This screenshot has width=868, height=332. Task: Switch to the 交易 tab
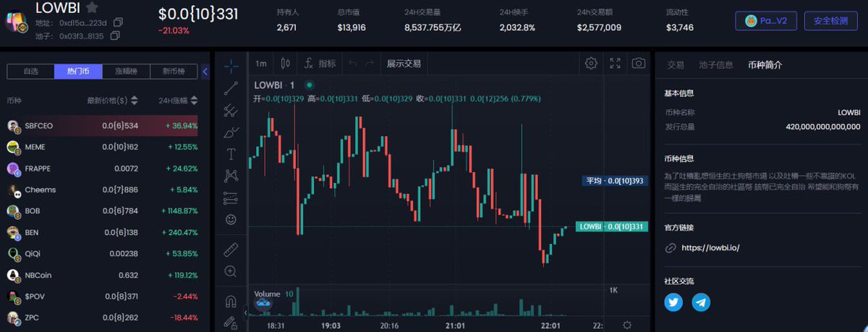point(676,64)
